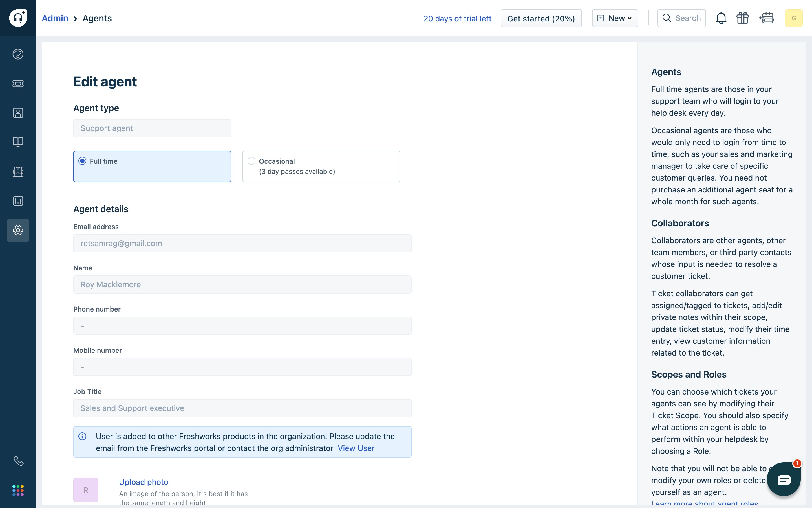The height and width of the screenshot is (508, 812).
Task: Open the marketplace tickets icon in header
Action: [767, 18]
